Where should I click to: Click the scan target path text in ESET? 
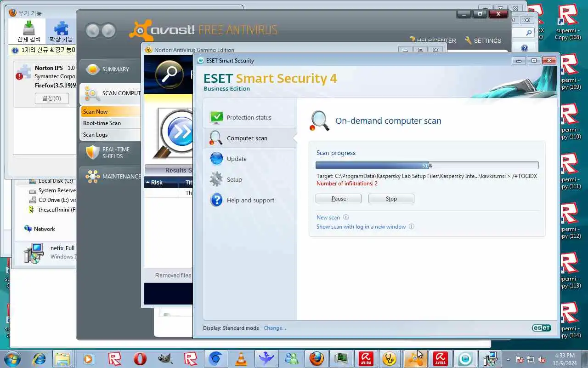427,176
